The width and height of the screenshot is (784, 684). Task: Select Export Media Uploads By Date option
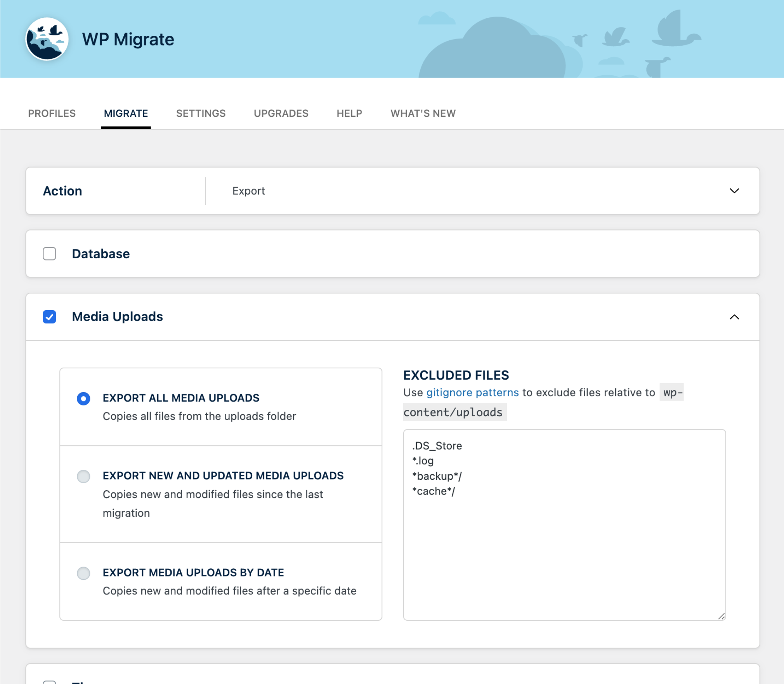[x=83, y=573]
